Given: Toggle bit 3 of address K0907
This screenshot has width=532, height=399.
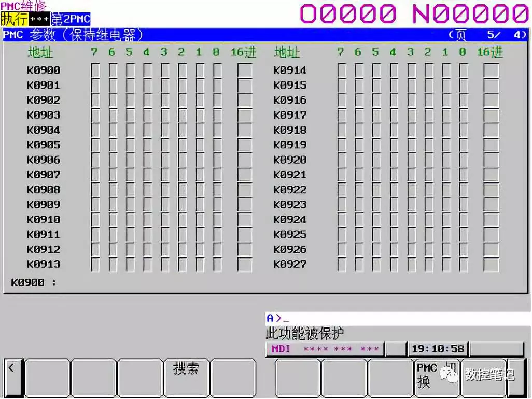Looking at the screenshot, I should pos(165,175).
